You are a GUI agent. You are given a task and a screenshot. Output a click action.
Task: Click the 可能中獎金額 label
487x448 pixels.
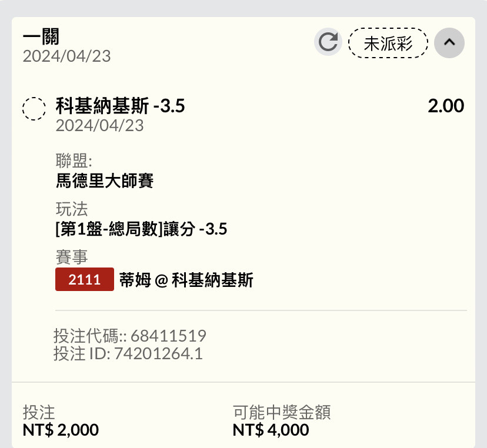[x=282, y=412]
